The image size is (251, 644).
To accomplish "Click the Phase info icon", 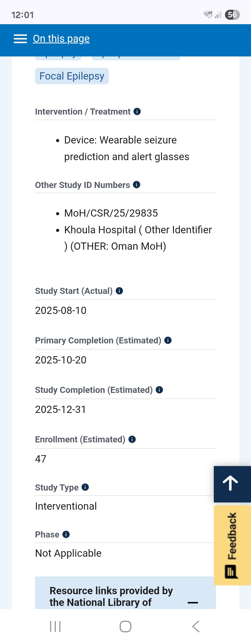I will (66, 534).
